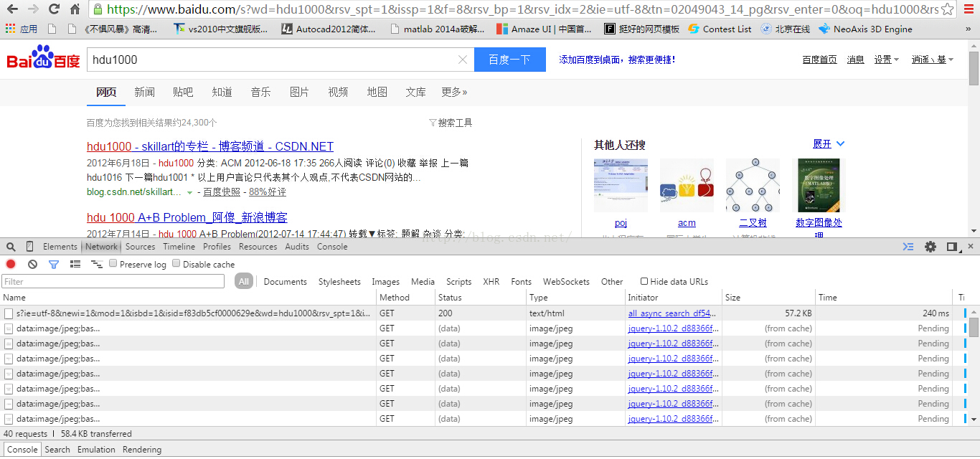Toggle the overview waterfall icon in Network toolbar

pos(97,265)
